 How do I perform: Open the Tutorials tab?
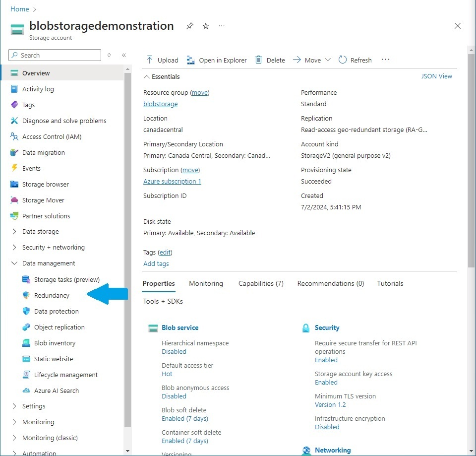point(390,283)
